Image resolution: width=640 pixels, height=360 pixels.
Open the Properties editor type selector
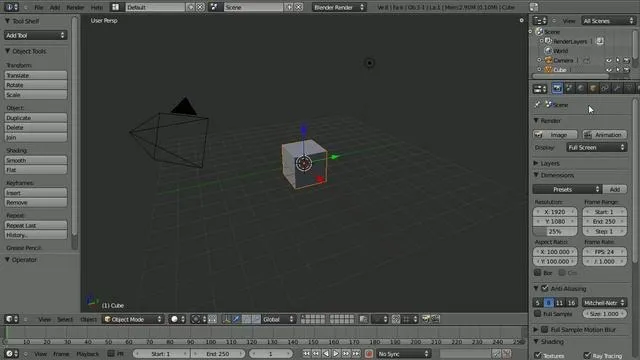[x=540, y=89]
